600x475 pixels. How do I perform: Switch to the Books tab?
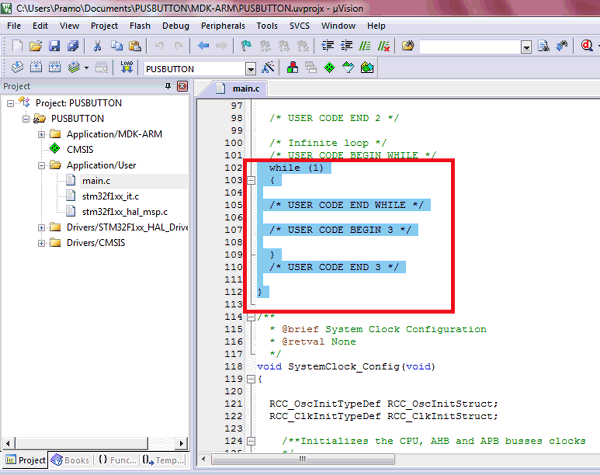(70, 460)
